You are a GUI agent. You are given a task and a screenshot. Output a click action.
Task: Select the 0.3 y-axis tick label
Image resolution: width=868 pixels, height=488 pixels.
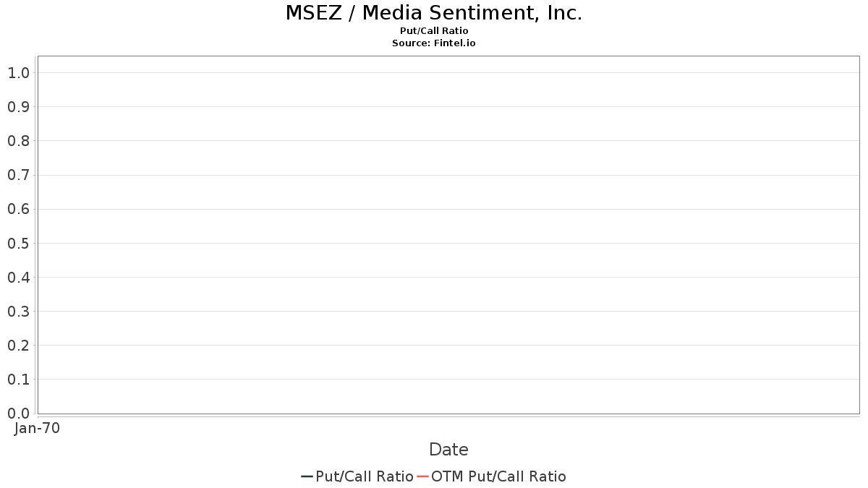coord(18,312)
